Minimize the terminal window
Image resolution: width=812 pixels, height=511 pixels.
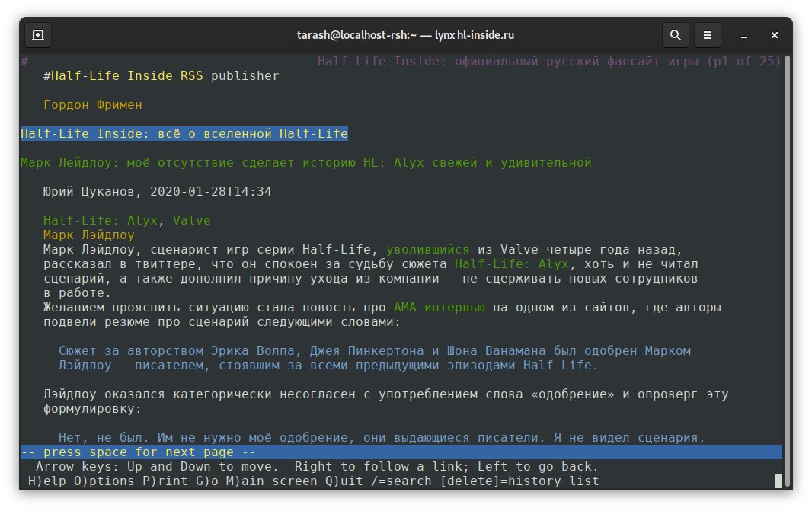[744, 35]
